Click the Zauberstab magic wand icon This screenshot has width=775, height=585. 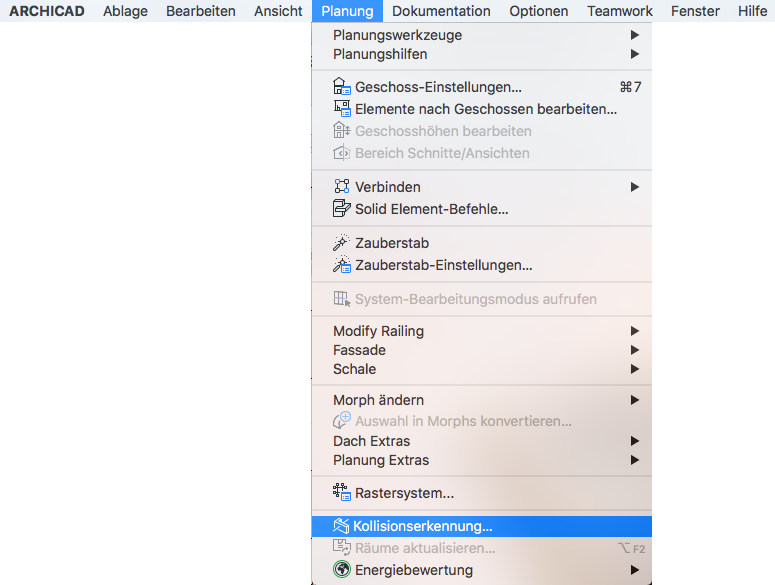[341, 243]
